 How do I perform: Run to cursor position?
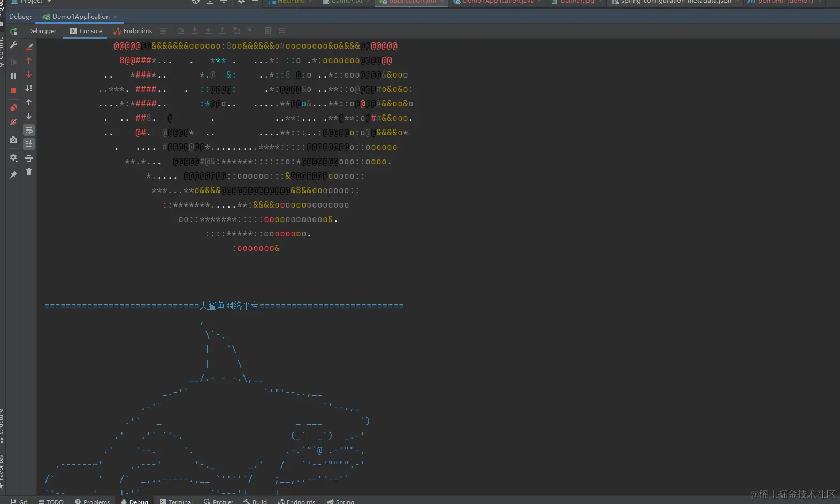pyautogui.click(x=250, y=31)
